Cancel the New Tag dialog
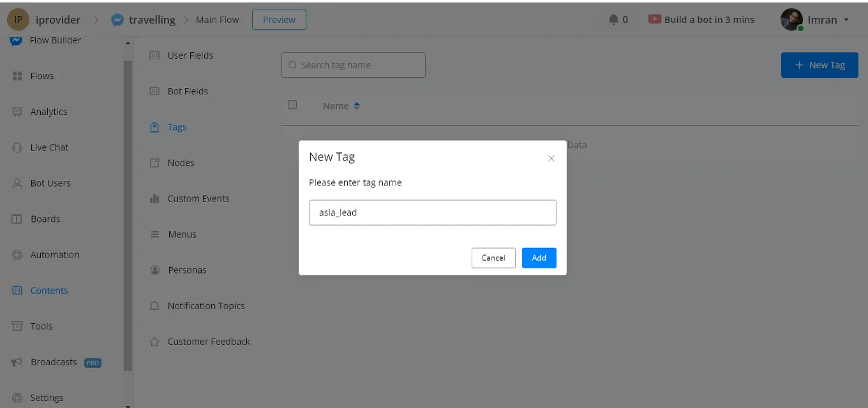 pyautogui.click(x=493, y=258)
